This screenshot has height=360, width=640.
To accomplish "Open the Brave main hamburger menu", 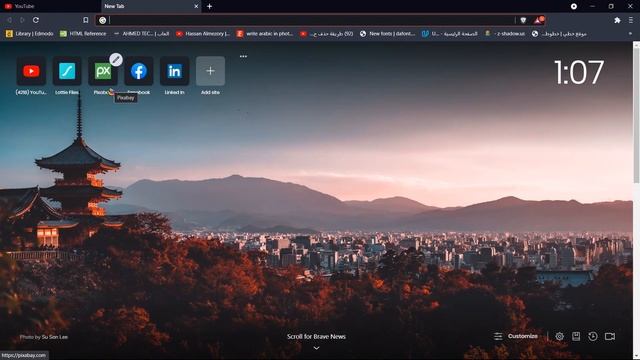I will [x=631, y=20].
